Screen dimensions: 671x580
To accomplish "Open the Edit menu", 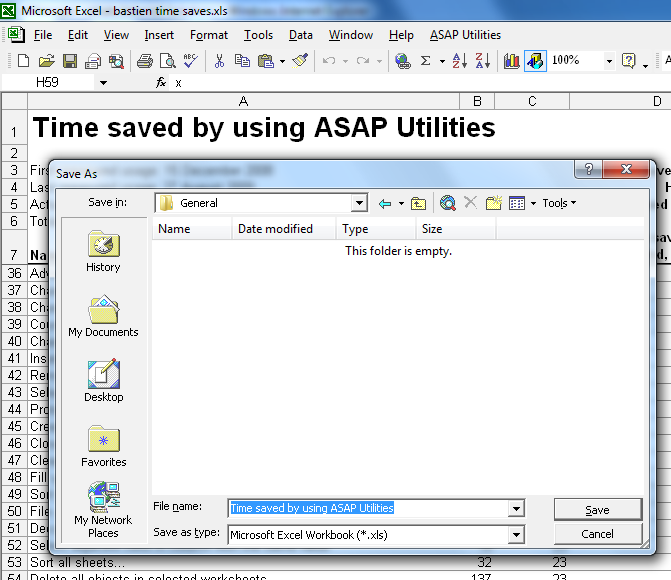I will pyautogui.click(x=77, y=35).
